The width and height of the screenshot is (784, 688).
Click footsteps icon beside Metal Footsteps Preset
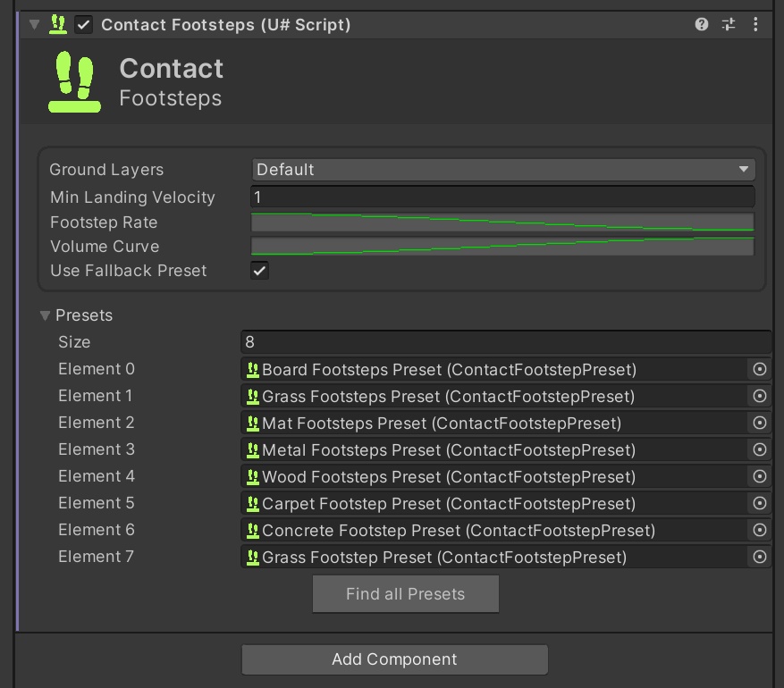click(253, 449)
